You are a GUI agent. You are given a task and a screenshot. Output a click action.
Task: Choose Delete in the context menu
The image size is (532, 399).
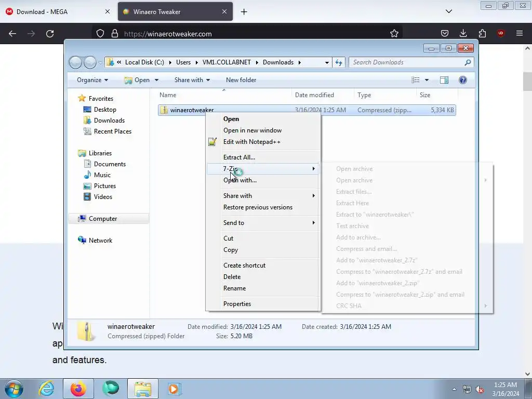click(263, 277)
